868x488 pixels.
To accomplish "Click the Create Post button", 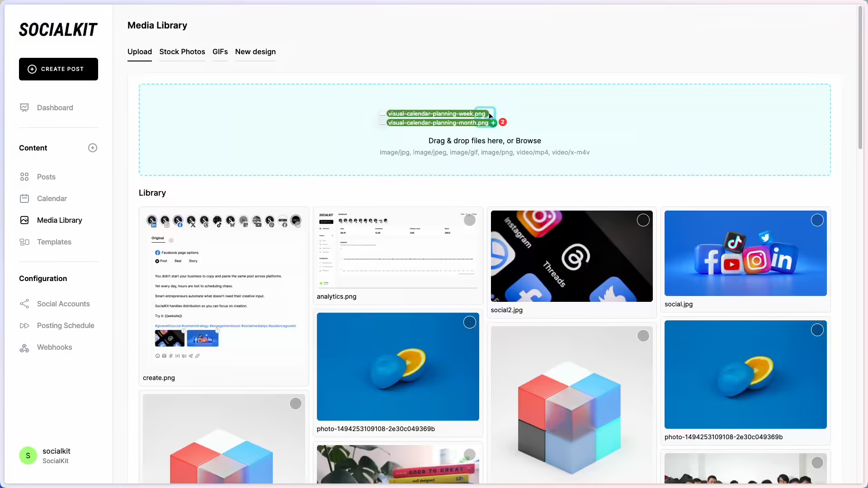I will click(x=58, y=69).
